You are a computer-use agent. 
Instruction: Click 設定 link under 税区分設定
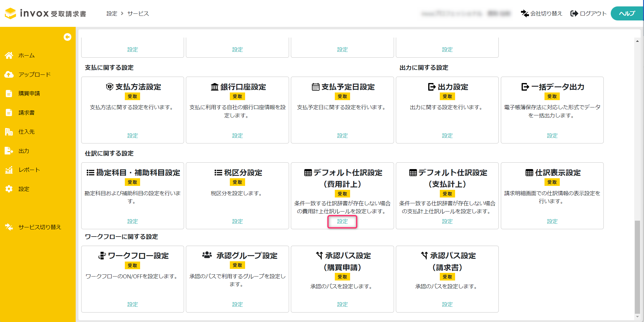237,222
